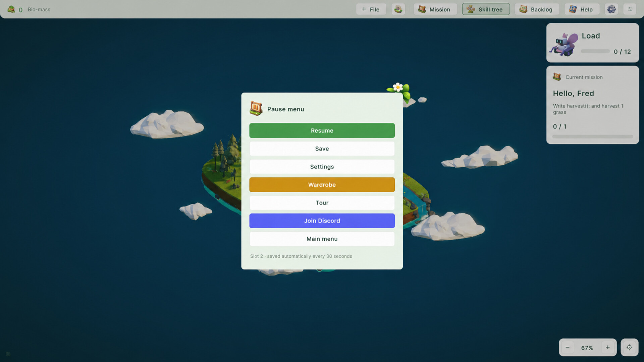Start the Tour
The width and height of the screenshot is (644, 362).
pos(322,203)
